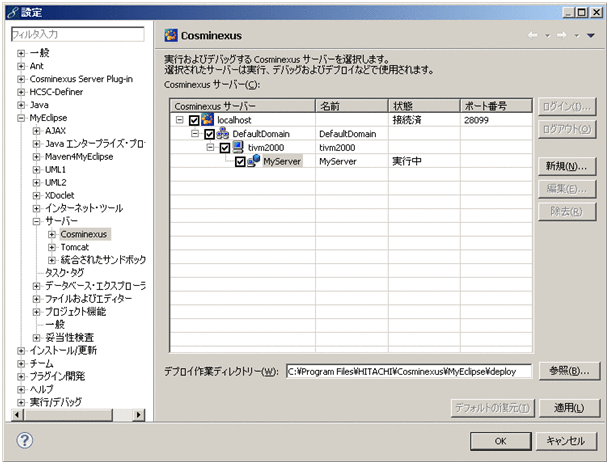Click the 適用(L) apply button
This screenshot has height=465, width=611.
point(569,408)
